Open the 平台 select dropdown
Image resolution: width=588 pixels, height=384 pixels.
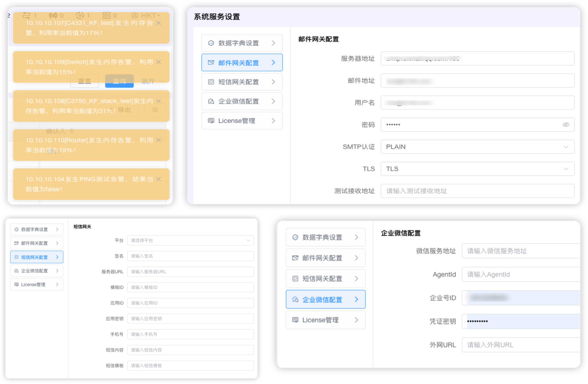(190, 240)
